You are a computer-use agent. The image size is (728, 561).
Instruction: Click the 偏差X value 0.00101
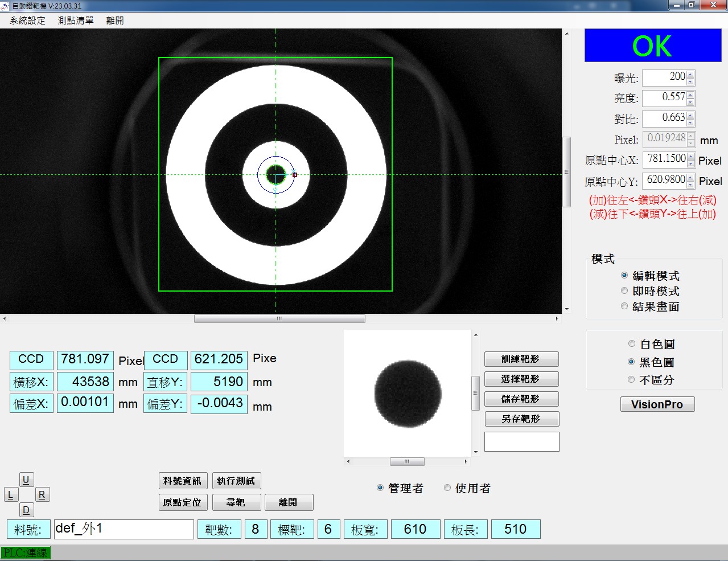(x=85, y=403)
